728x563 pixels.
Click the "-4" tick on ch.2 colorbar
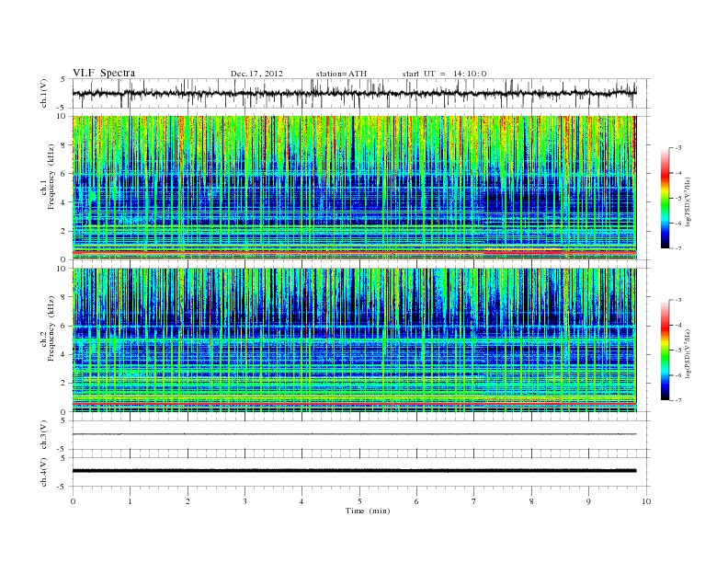[x=677, y=325]
